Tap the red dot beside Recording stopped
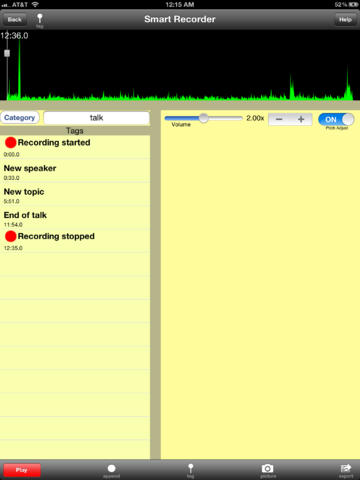 point(11,236)
